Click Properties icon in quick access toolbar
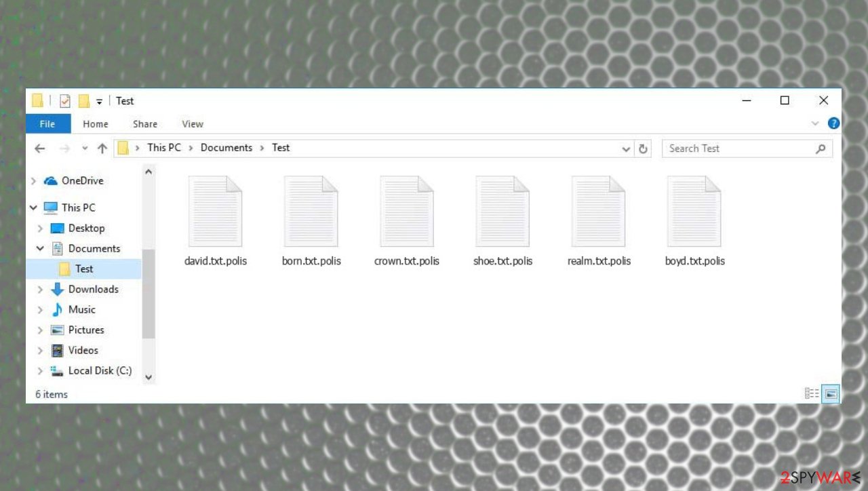This screenshot has width=868, height=491. 65,101
